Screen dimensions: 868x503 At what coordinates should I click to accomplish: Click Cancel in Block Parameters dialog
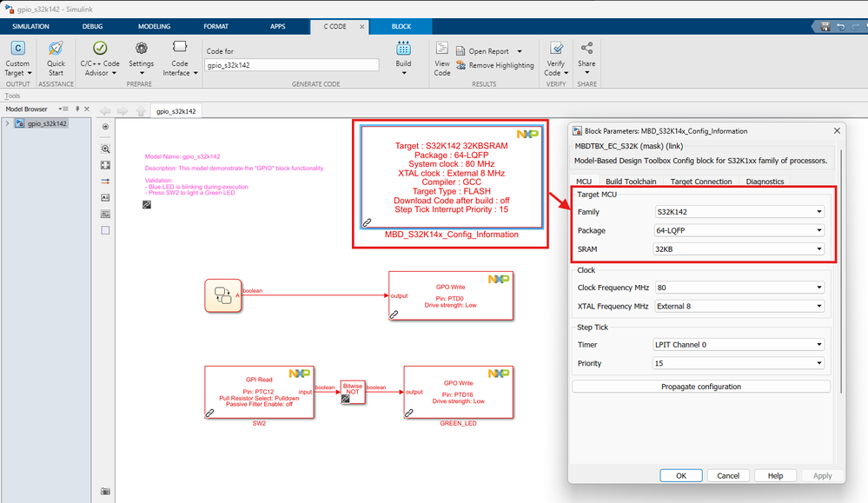coord(728,476)
